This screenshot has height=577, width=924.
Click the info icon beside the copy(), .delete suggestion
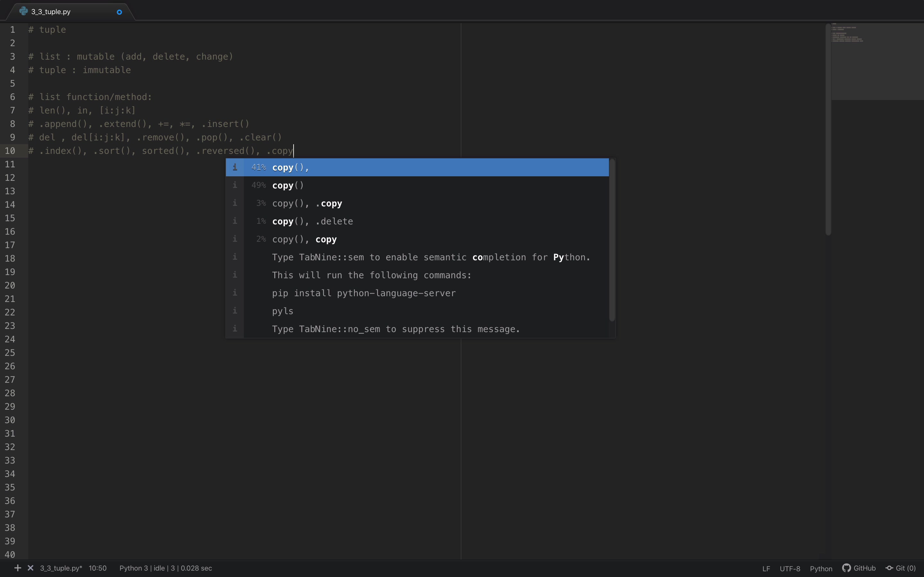[x=235, y=221]
